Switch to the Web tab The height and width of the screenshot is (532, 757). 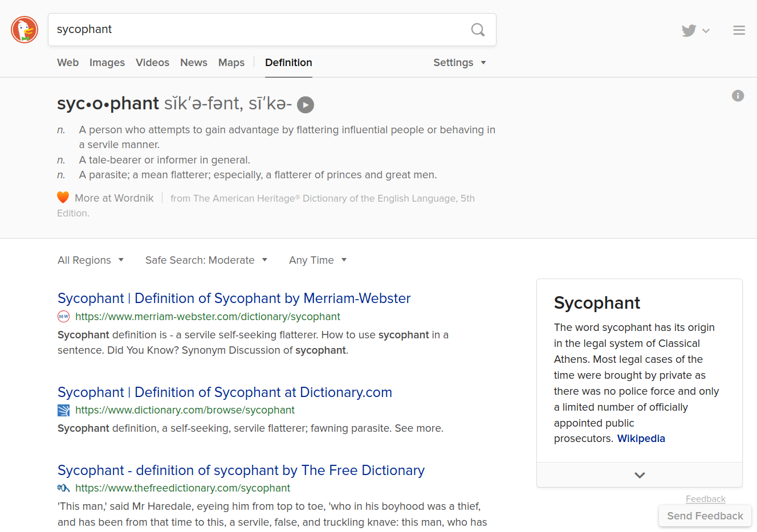(68, 63)
